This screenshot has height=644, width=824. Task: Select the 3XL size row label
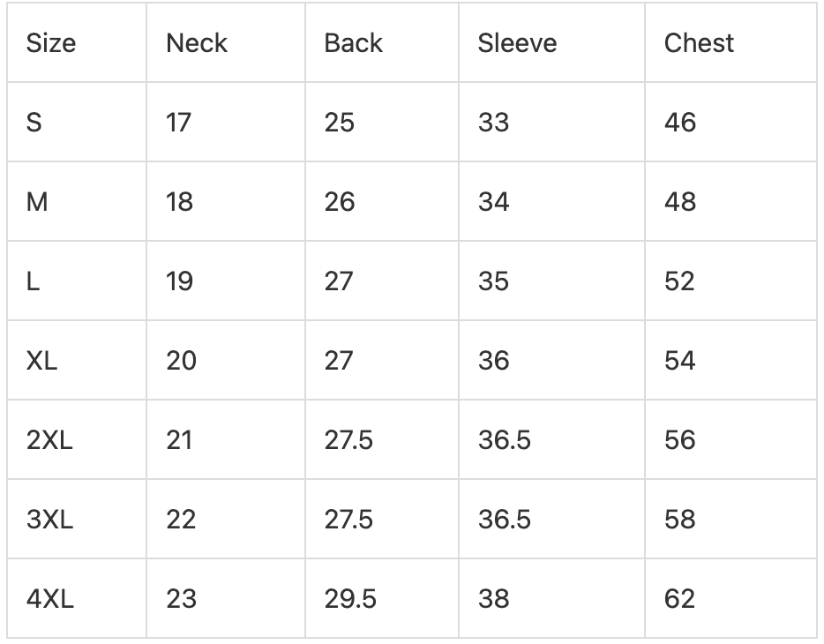point(49,519)
